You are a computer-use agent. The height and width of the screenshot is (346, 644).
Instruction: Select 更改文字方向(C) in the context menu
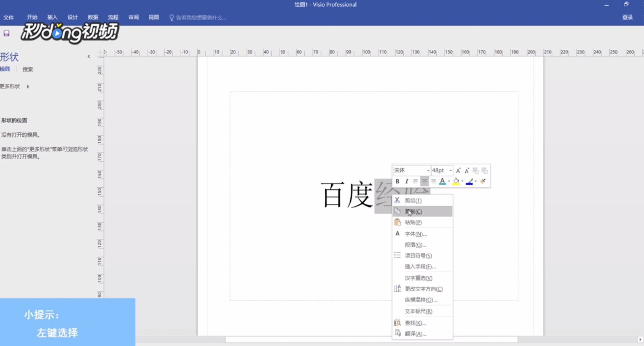(x=422, y=289)
